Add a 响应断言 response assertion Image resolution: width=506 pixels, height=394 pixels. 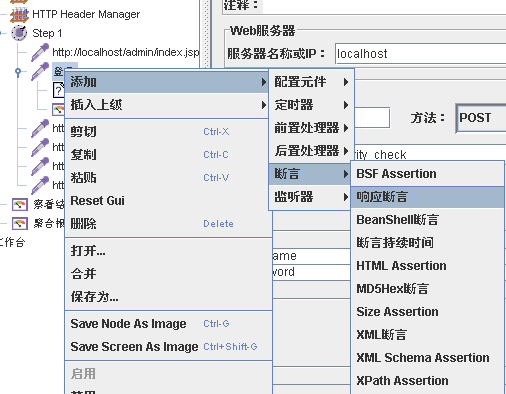coord(427,197)
